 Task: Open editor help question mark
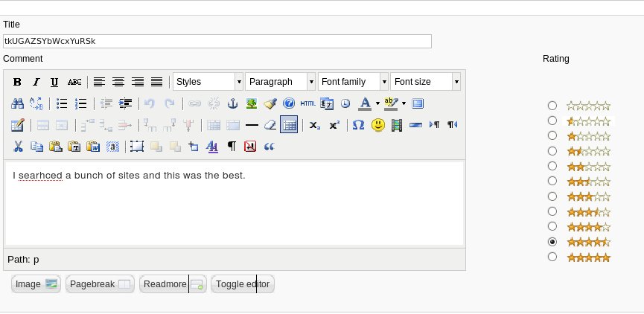(x=289, y=103)
